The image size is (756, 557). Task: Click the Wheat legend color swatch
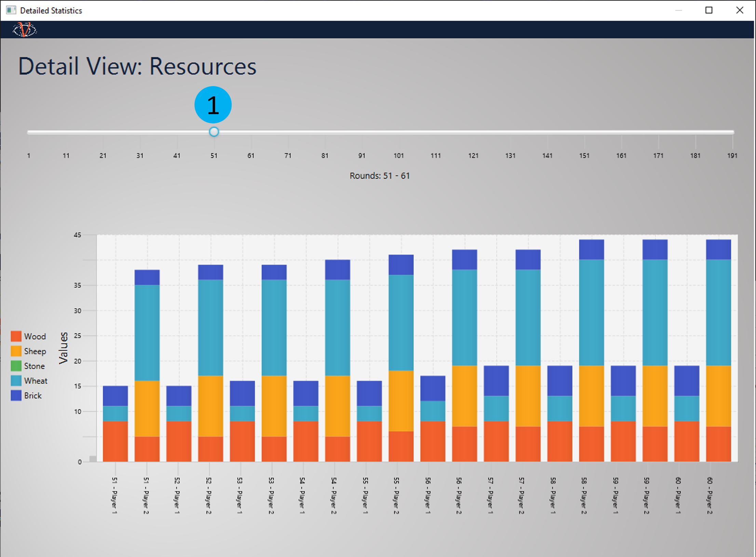click(16, 381)
